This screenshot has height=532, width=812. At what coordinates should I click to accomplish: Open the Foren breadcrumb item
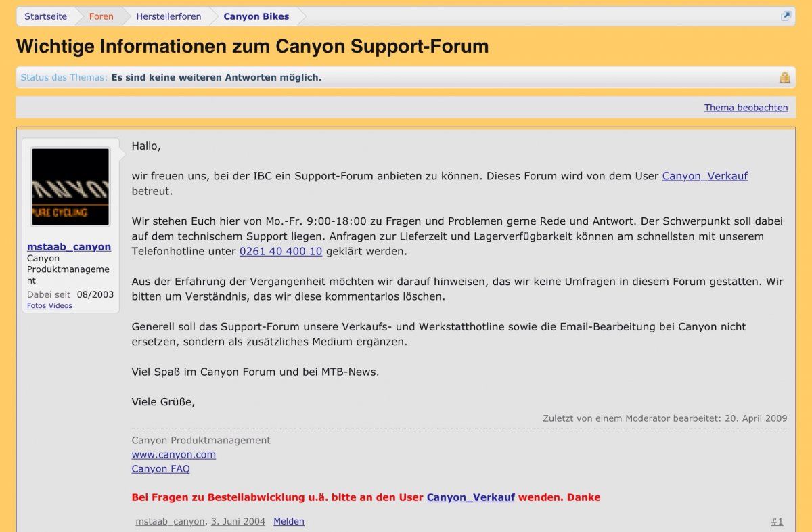point(101,16)
